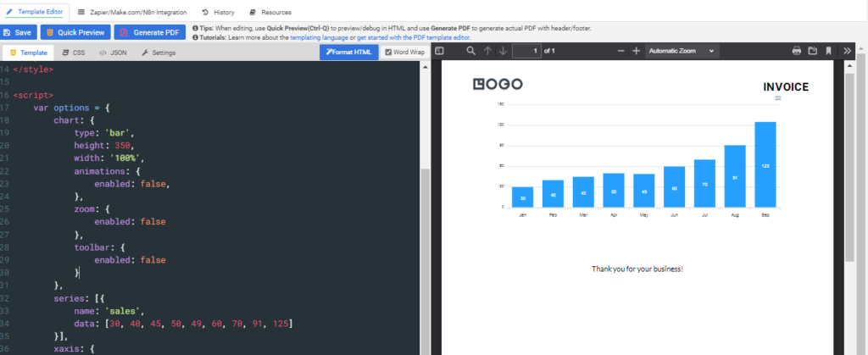The image size is (868, 355).
Task: Switch to the JSON tab
Action: 114,53
